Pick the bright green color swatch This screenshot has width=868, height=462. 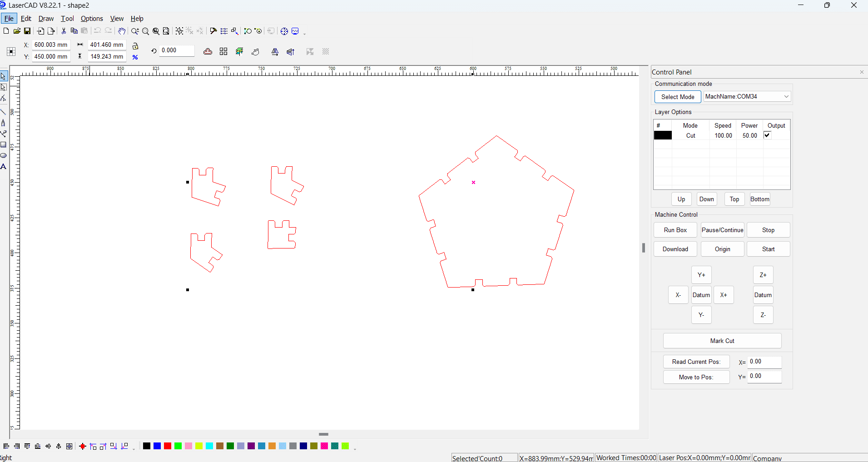[x=178, y=446]
